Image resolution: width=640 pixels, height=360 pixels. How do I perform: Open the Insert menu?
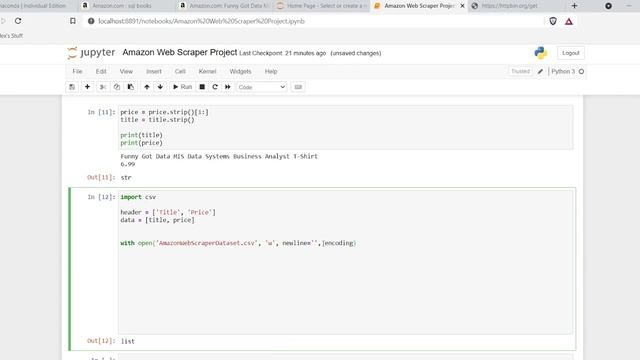154,71
